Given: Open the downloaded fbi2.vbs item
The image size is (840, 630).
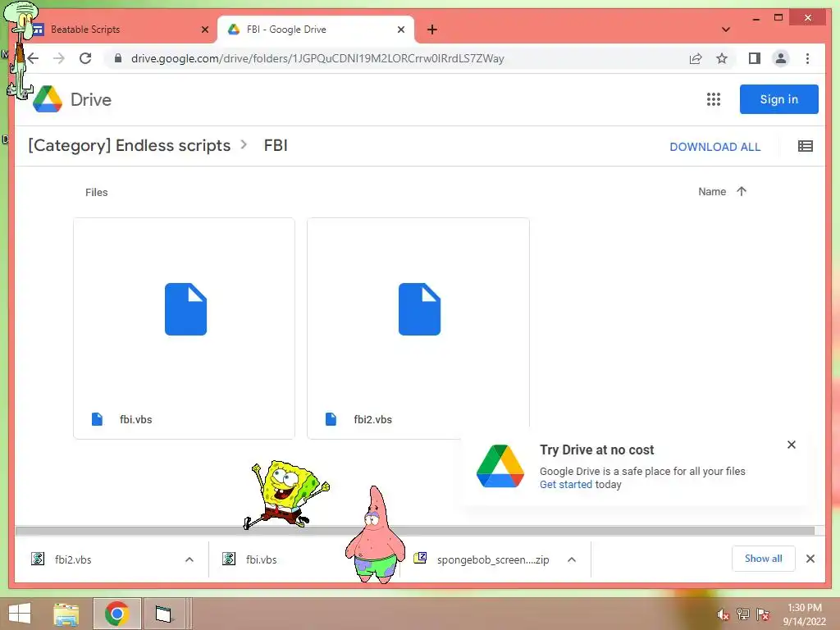Looking at the screenshot, I should [x=73, y=559].
